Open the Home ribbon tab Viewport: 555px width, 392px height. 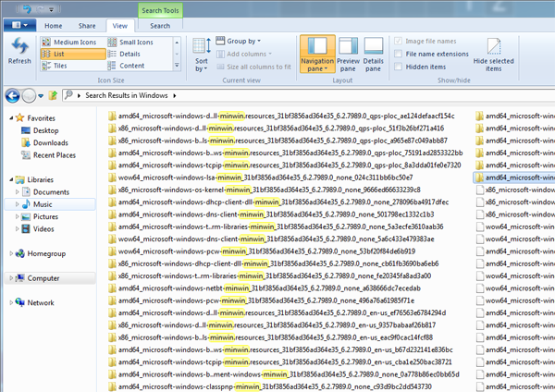pyautogui.click(x=54, y=26)
